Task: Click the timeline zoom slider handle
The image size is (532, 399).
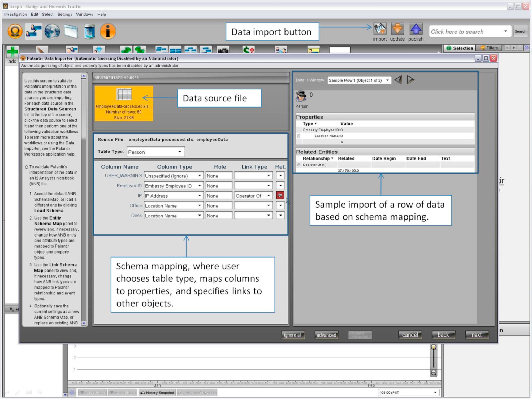Action: pos(434,347)
